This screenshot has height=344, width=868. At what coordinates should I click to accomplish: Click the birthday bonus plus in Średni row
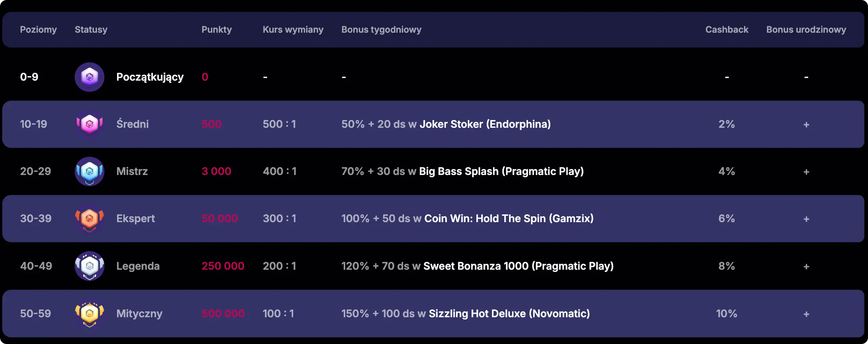pos(806,124)
